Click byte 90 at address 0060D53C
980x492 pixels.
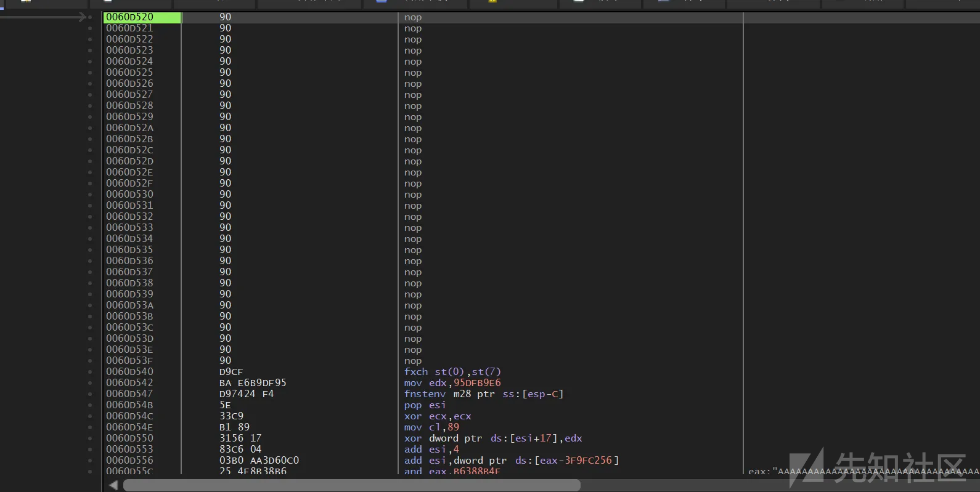pyautogui.click(x=226, y=328)
